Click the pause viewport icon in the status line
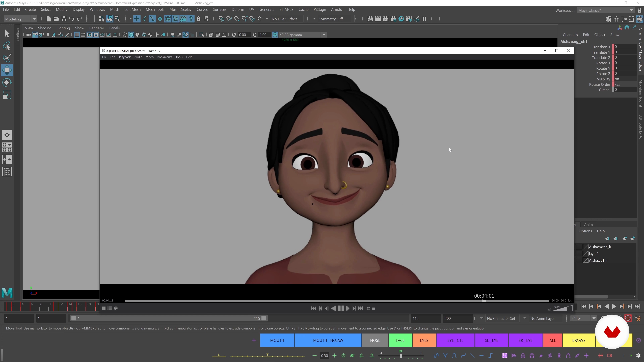The image size is (644, 362). pos(424,19)
